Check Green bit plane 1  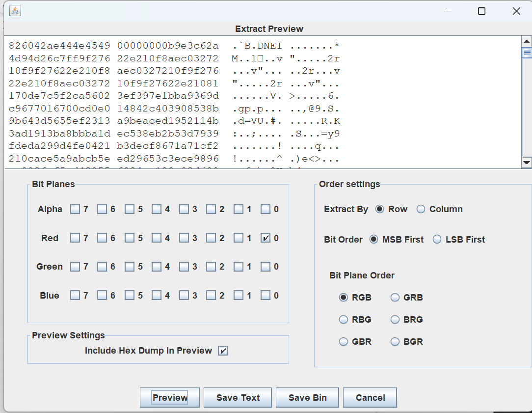(x=239, y=267)
